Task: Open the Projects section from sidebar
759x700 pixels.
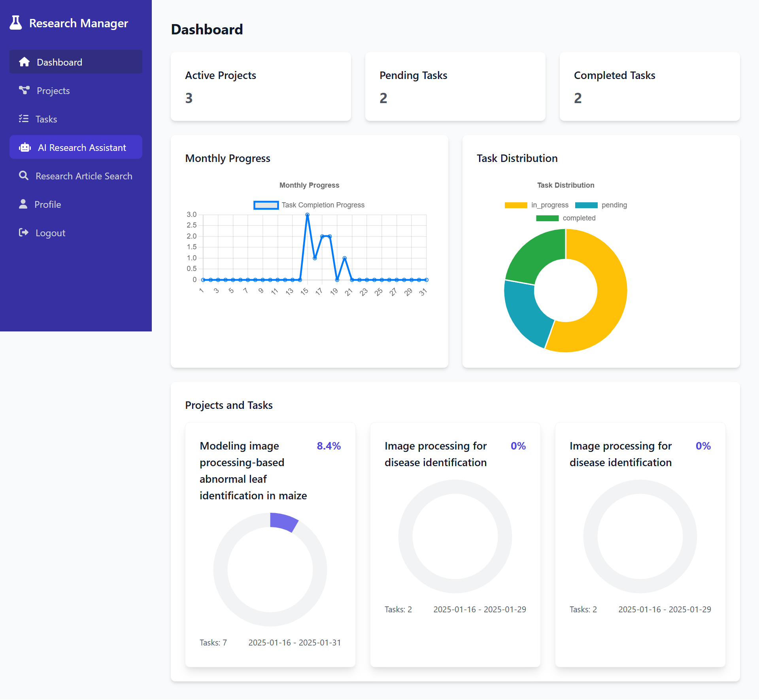Action: (53, 90)
